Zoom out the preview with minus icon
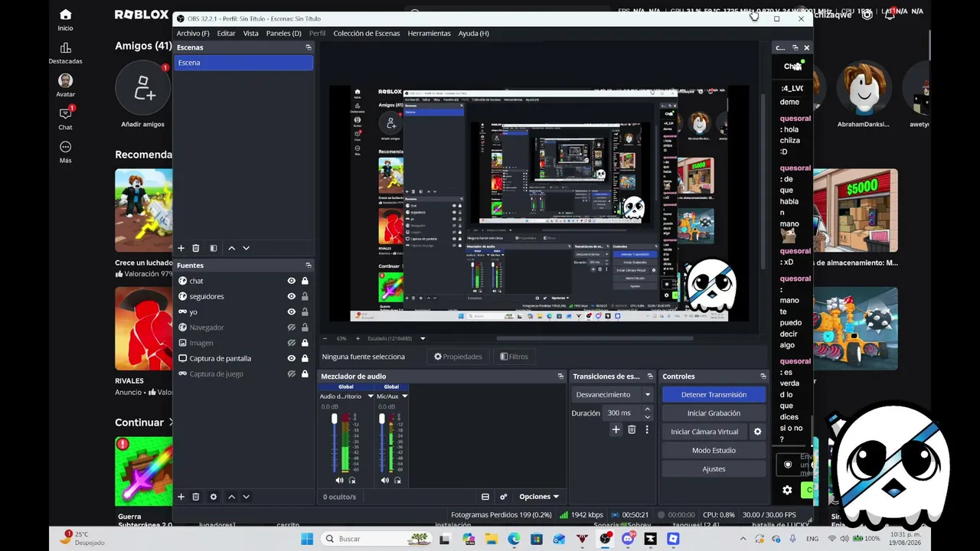The width and height of the screenshot is (980, 551). 325,338
